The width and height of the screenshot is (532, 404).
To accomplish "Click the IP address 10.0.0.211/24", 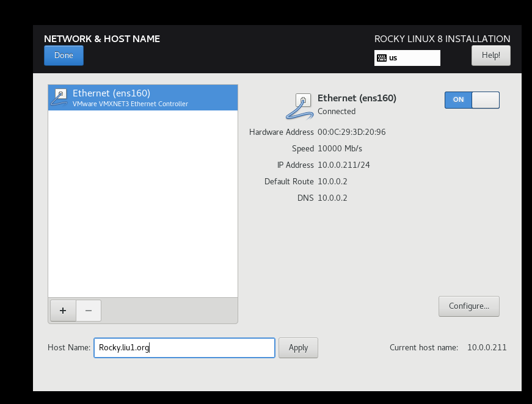I will tap(344, 165).
